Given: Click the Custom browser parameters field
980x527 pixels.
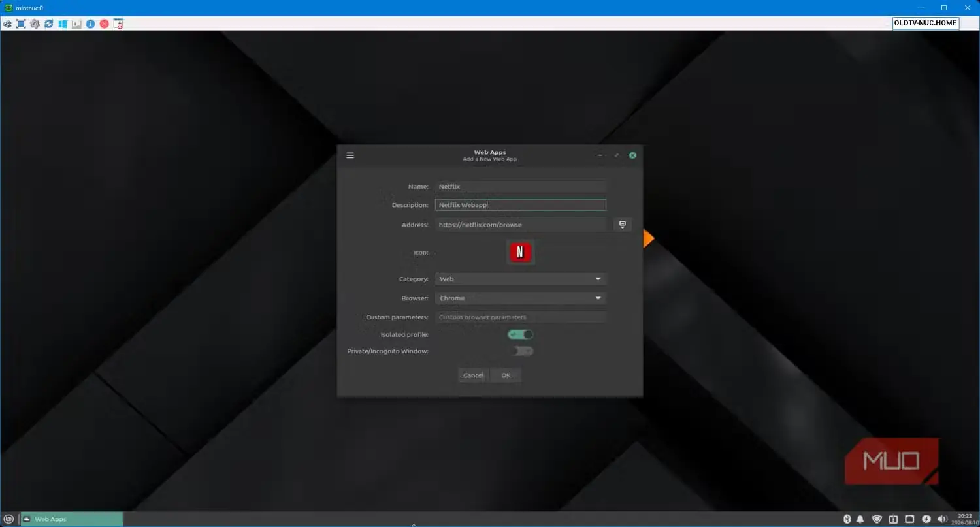Looking at the screenshot, I should point(521,317).
